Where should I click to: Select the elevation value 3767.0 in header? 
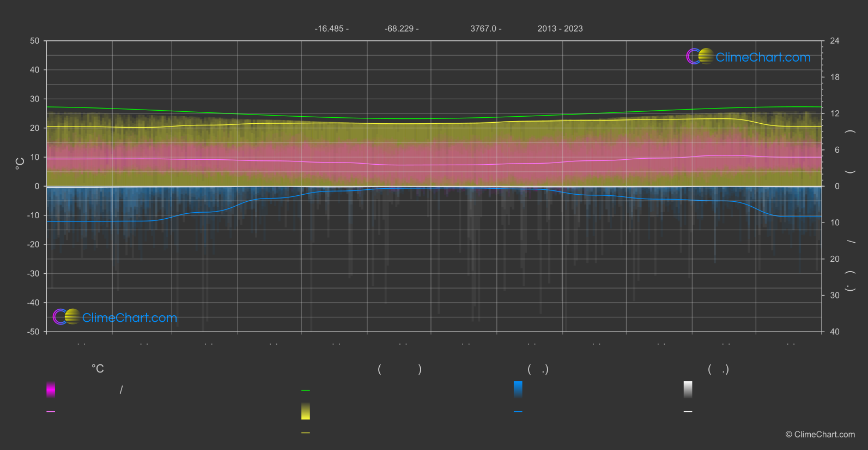[x=483, y=28]
